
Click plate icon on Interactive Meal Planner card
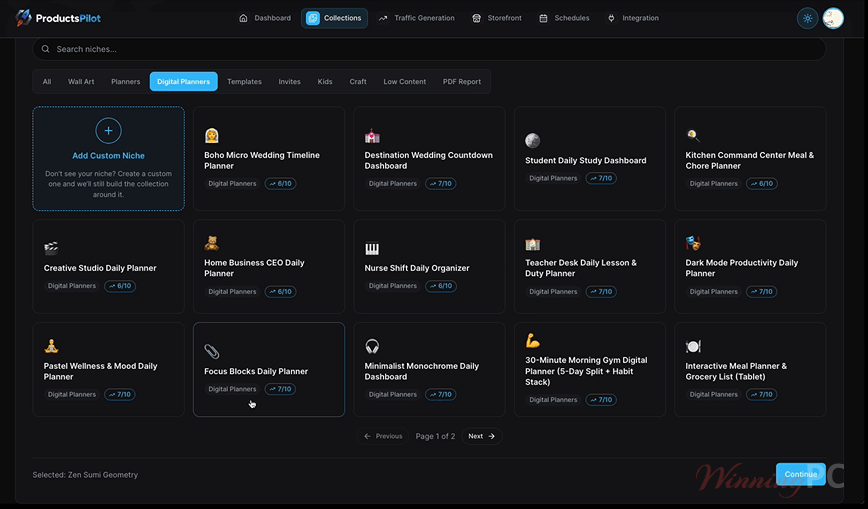693,346
